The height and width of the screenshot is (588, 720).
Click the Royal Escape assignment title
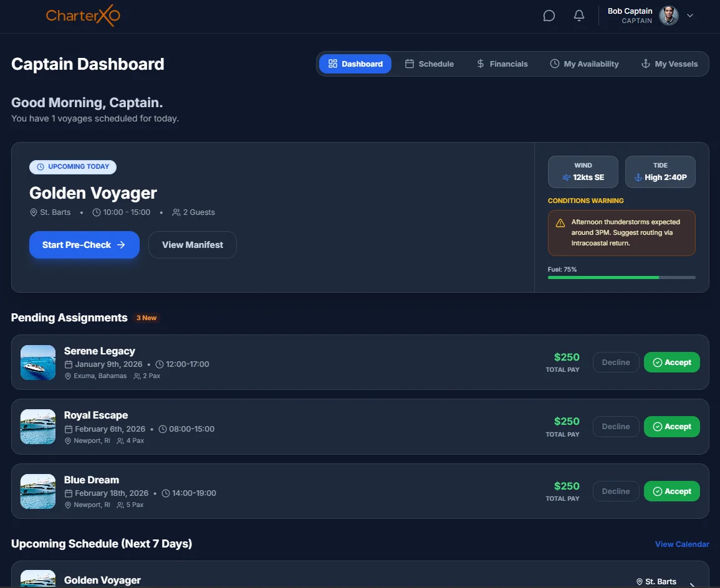tap(96, 415)
